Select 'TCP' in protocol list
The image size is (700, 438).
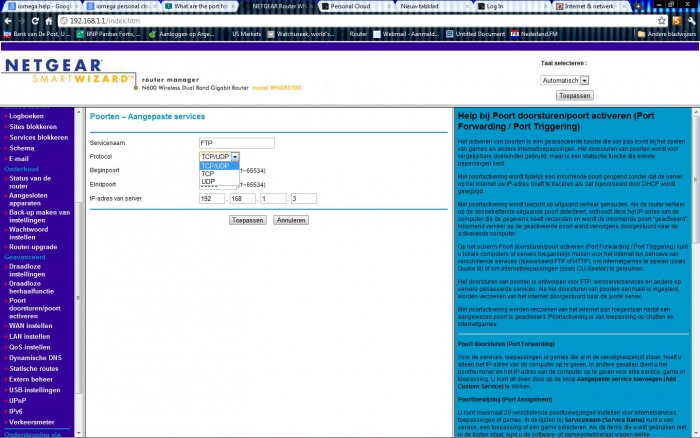tap(219, 174)
